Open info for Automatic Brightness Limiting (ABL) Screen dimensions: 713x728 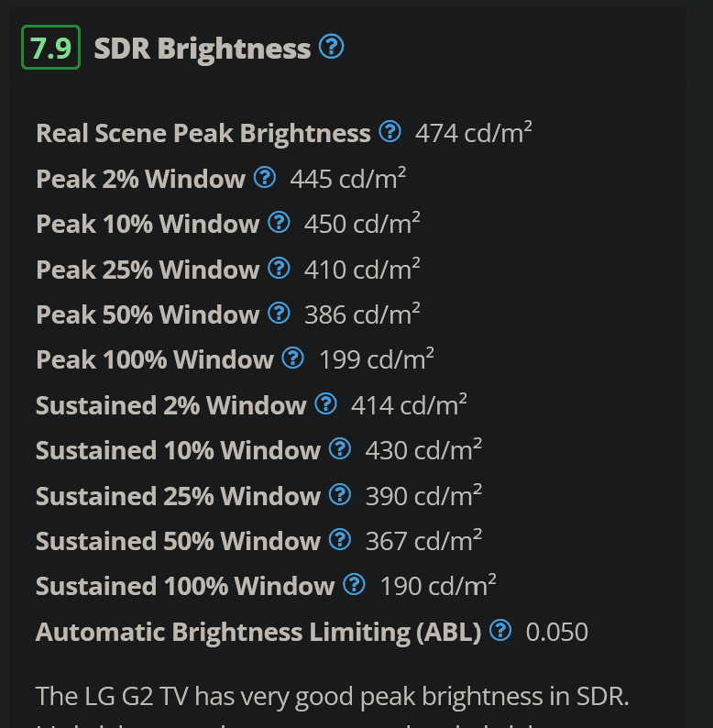(500, 631)
